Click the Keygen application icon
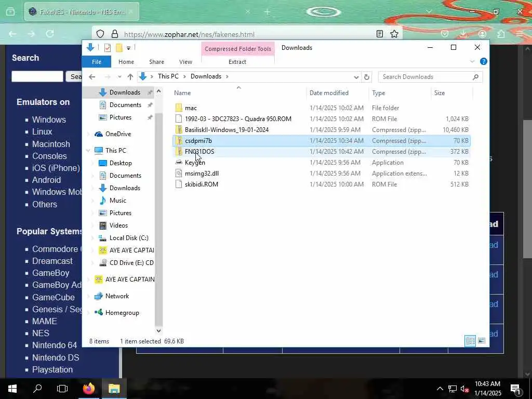The height and width of the screenshot is (399, 532). pyautogui.click(x=179, y=162)
